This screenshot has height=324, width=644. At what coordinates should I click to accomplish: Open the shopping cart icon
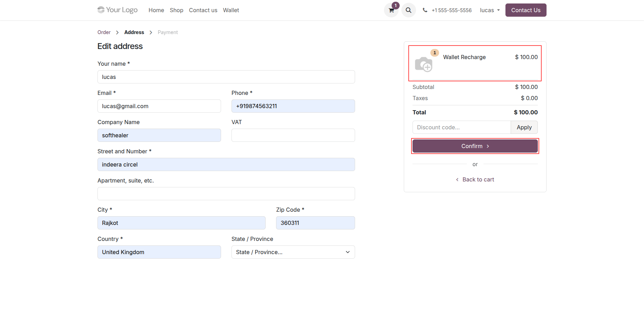(x=391, y=10)
